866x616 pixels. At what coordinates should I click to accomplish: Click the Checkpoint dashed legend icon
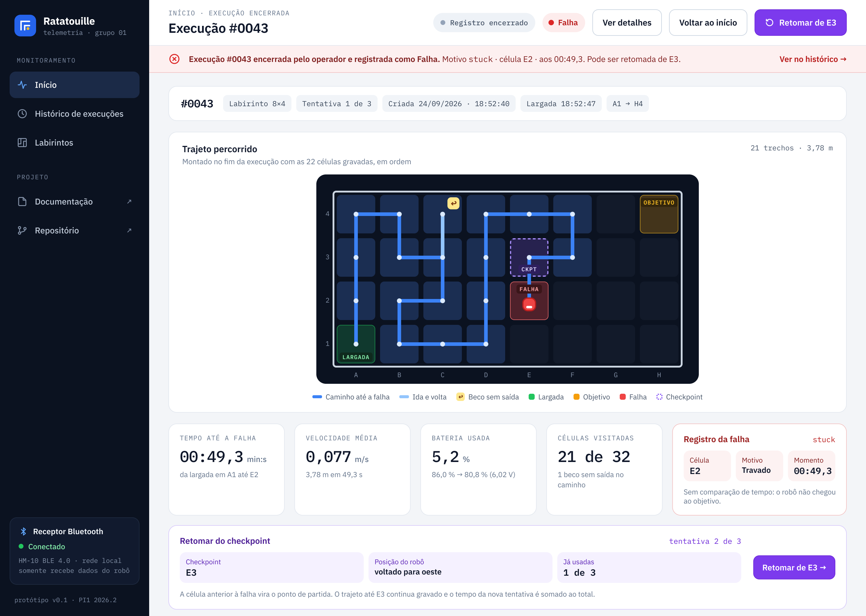click(659, 397)
